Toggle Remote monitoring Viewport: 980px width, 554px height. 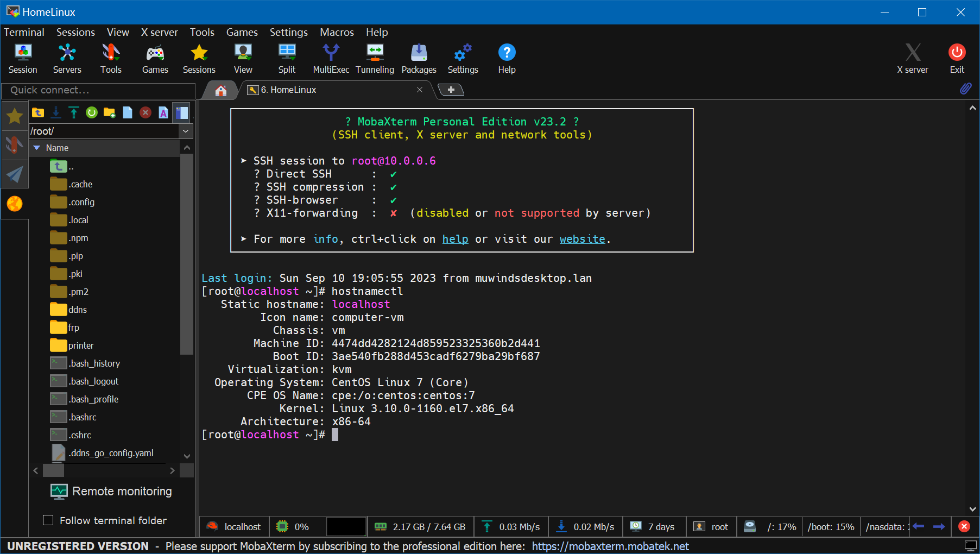point(111,491)
